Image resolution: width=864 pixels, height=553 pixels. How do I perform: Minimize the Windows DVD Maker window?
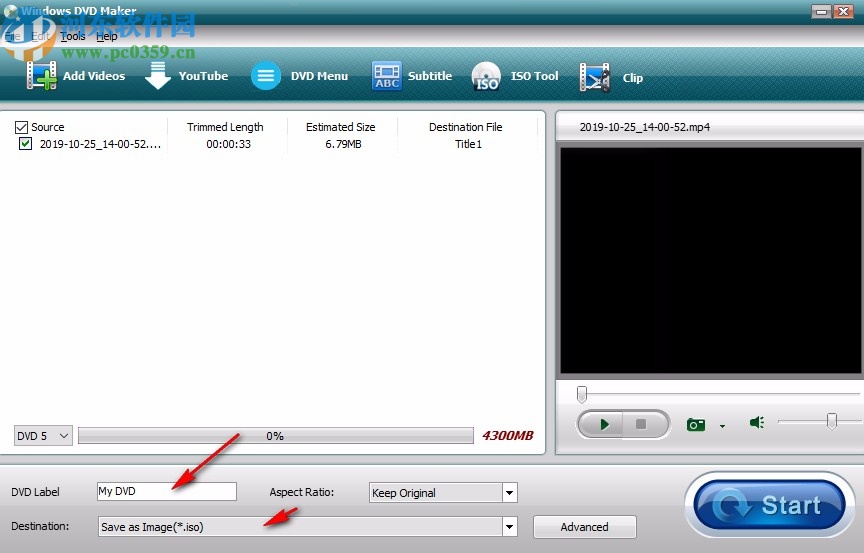pyautogui.click(x=822, y=11)
